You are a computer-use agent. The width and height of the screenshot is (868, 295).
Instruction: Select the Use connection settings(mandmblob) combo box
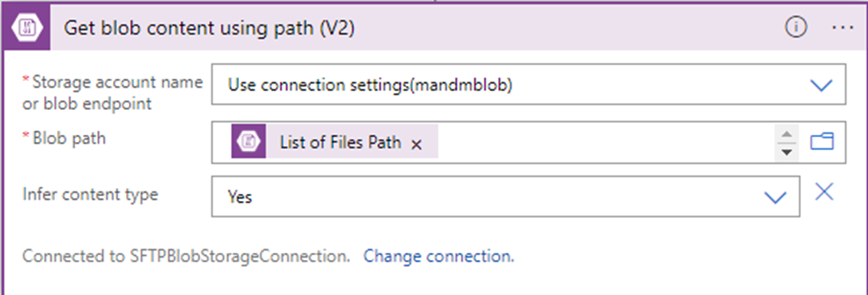point(528,85)
